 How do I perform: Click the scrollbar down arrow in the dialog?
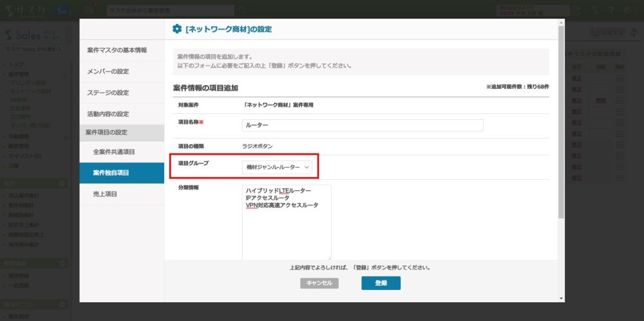click(562, 298)
